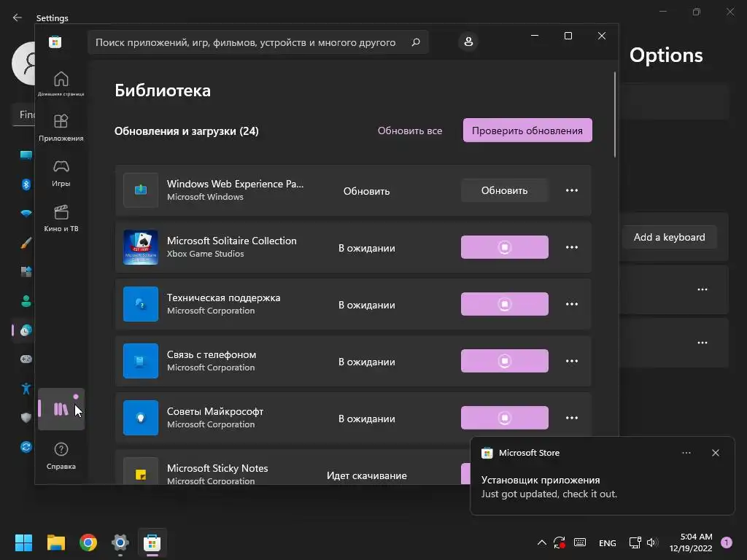
Task: Select Privacy shield icon in Settings sidebar
Action: pos(26,418)
